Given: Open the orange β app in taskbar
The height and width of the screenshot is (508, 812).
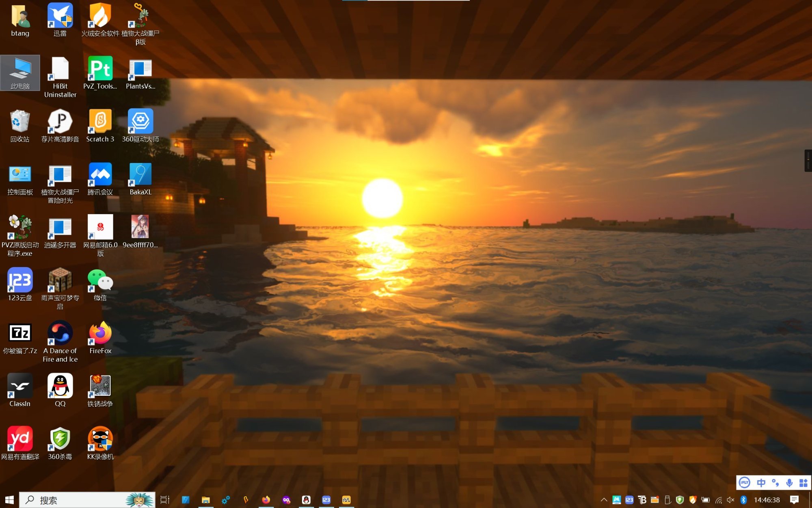Looking at the screenshot, I should coord(246,500).
